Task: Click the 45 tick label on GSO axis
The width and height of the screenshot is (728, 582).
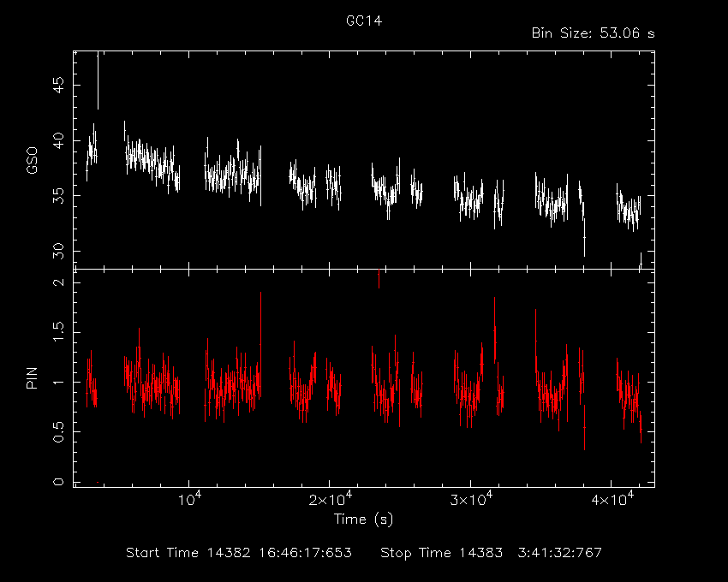Action: click(59, 85)
